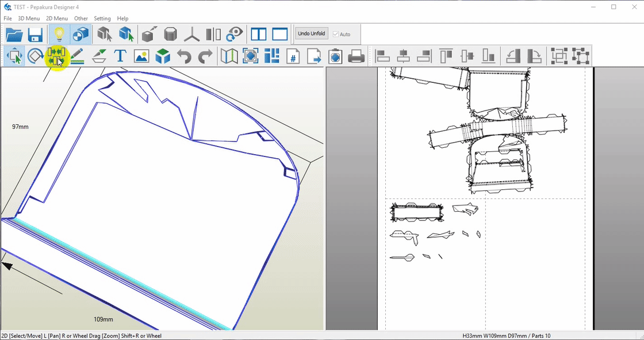The image size is (644, 340).
Task: Click the Help menu
Action: pos(122,18)
